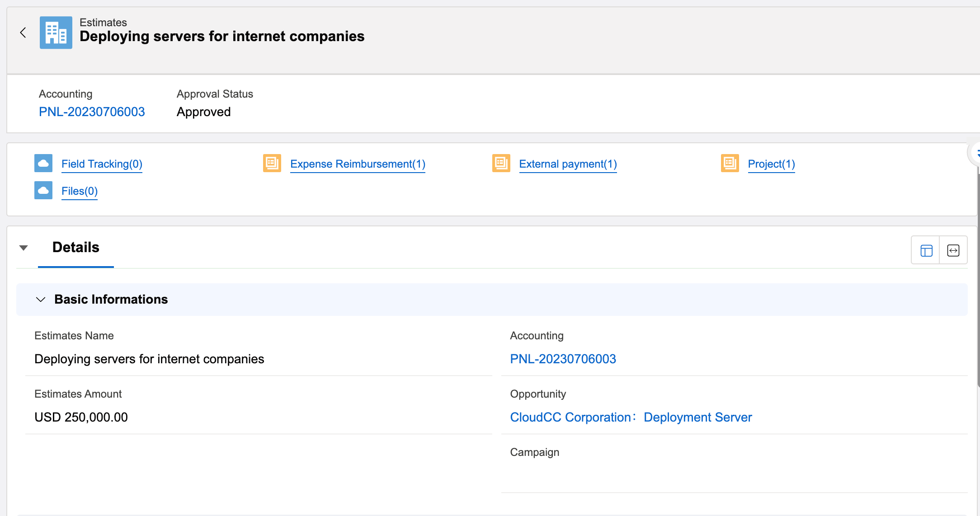Click the Expense Reimbursement list icon

[x=272, y=163]
